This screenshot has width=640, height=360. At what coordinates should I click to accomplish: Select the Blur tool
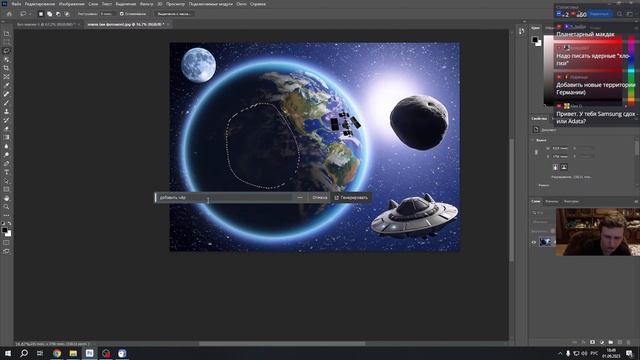pyautogui.click(x=7, y=146)
